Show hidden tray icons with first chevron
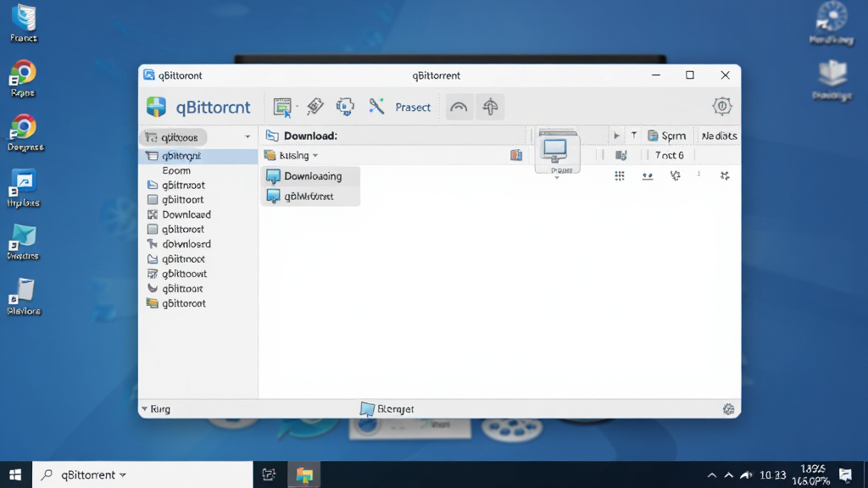 712,474
